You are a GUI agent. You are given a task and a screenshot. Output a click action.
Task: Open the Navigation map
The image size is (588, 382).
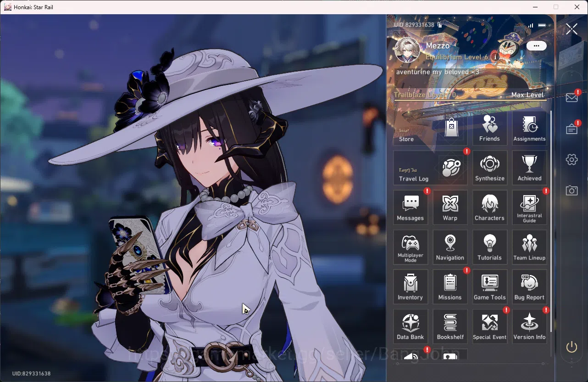[450, 247]
